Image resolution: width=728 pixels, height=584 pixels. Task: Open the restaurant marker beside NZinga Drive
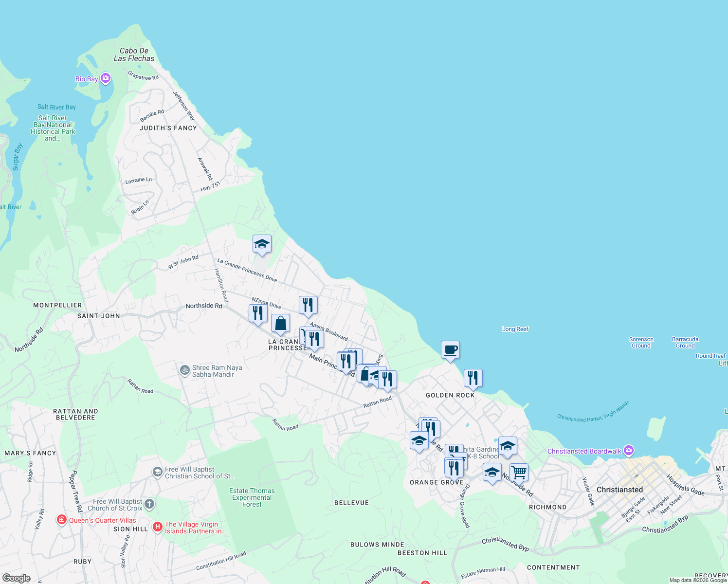click(x=308, y=306)
